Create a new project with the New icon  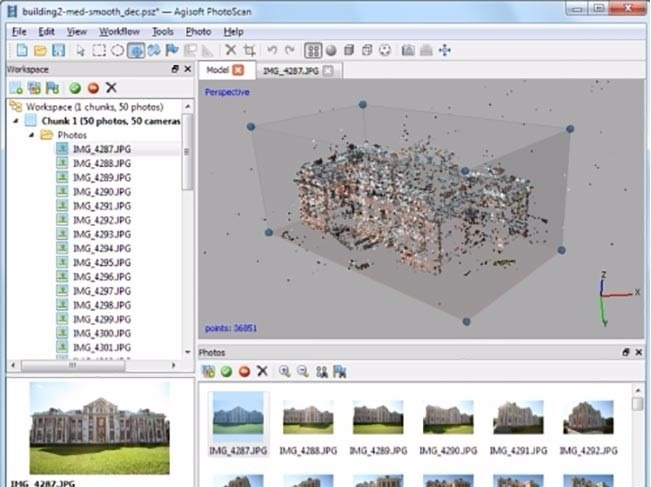click(22, 51)
